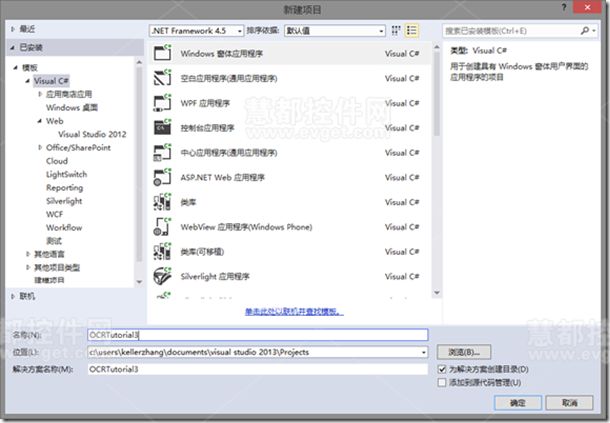
Task: Click the template list scrollbar thumb
Action: pyautogui.click(x=436, y=93)
